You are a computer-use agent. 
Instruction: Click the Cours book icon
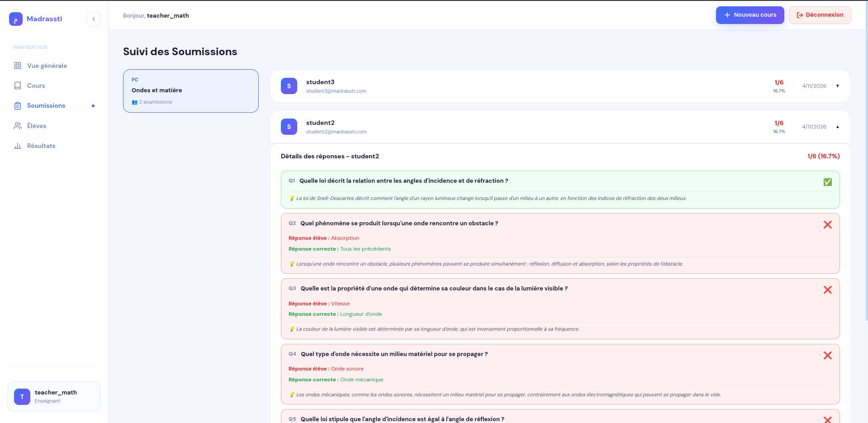(18, 86)
